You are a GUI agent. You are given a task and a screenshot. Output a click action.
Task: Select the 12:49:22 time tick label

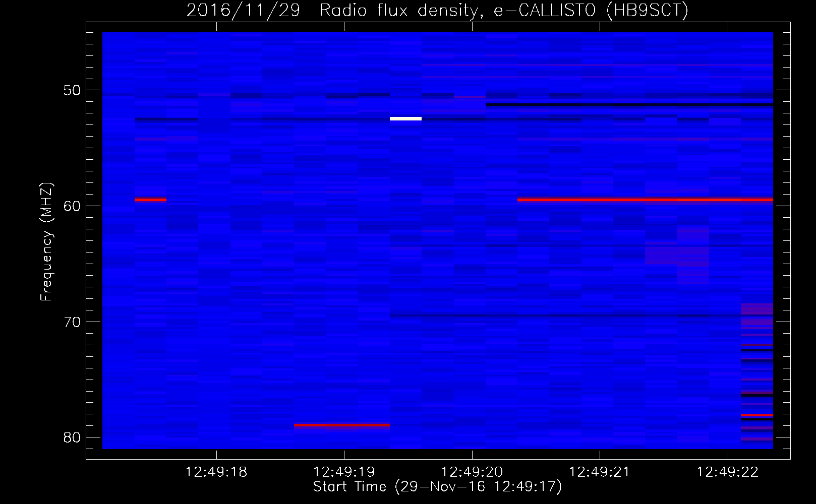coord(728,472)
